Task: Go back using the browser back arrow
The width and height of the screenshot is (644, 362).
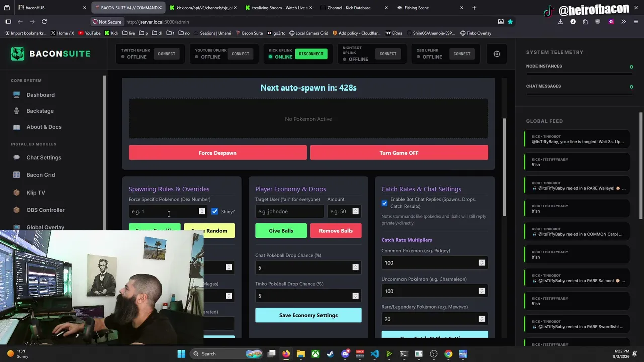Action: tap(20, 22)
